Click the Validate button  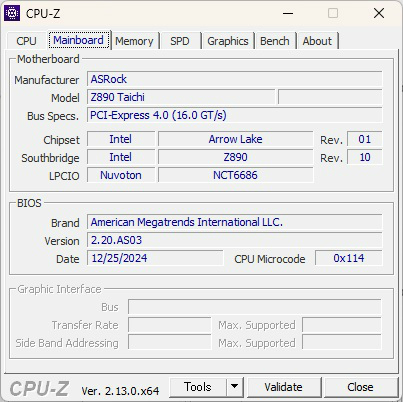point(283,387)
